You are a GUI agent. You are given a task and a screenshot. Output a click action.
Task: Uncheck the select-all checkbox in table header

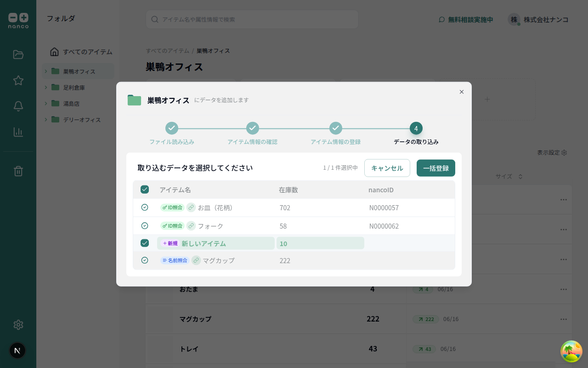pos(145,189)
